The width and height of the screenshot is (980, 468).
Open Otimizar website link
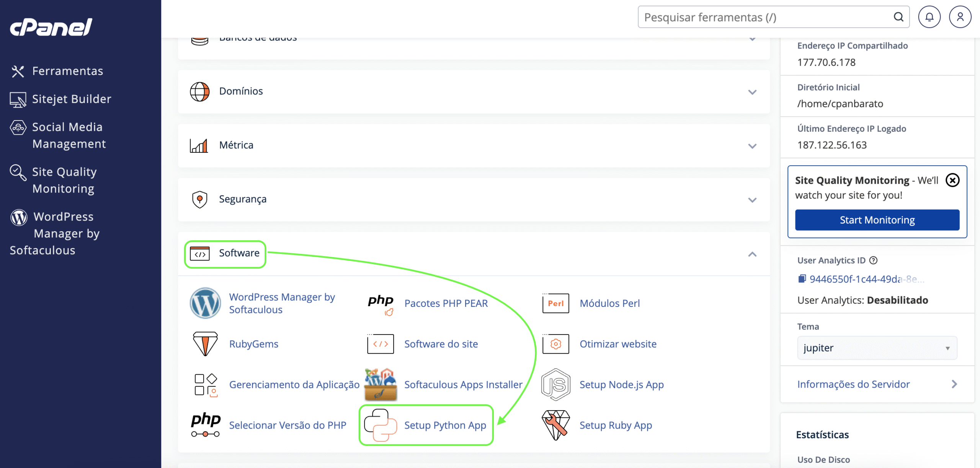618,344
